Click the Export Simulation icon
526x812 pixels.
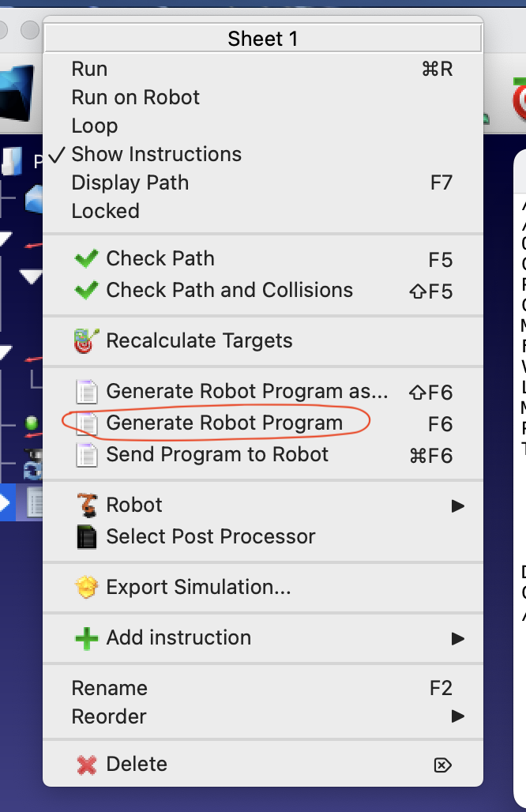tap(85, 587)
